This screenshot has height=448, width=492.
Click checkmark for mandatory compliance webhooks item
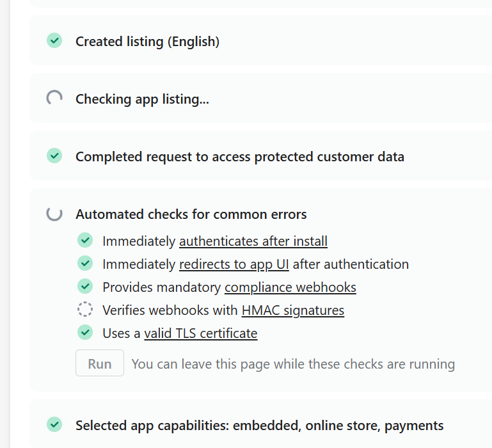(85, 286)
